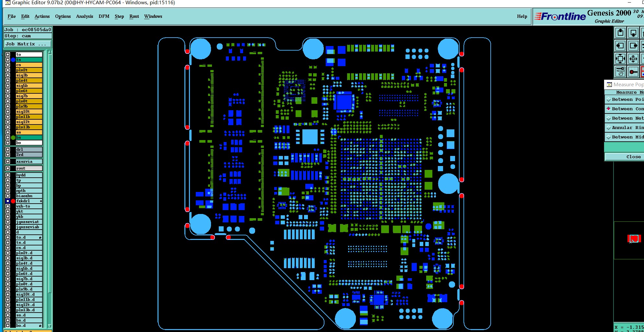The height and width of the screenshot is (332, 644).
Task: Toggle checkbox for layer npth
Action: tap(8, 191)
